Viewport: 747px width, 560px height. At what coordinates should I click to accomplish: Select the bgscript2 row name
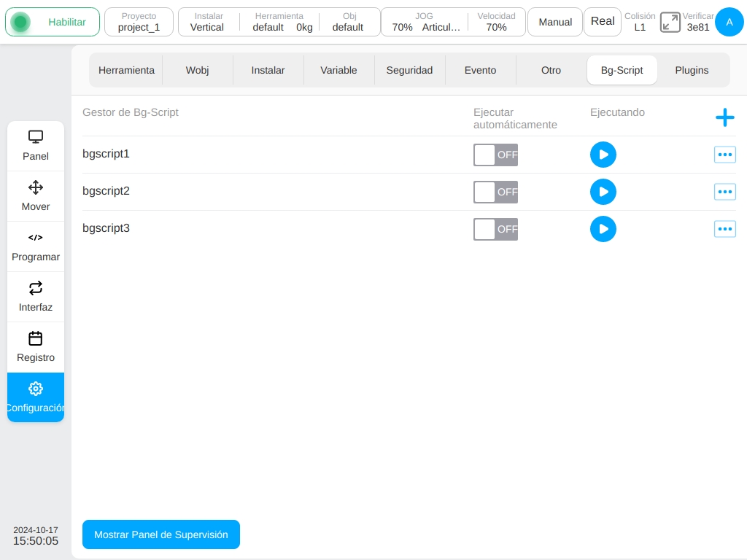pos(106,191)
